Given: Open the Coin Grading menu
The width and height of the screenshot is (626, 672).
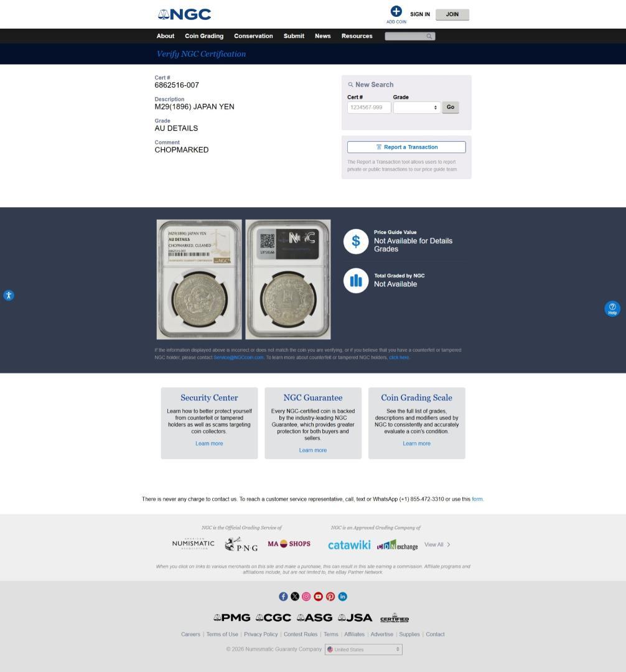Looking at the screenshot, I should click(x=204, y=36).
